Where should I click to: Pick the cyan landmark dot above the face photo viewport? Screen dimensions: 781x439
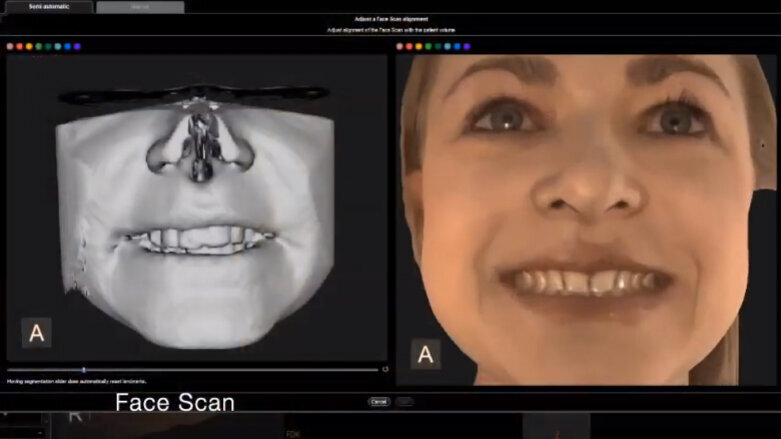point(447,46)
